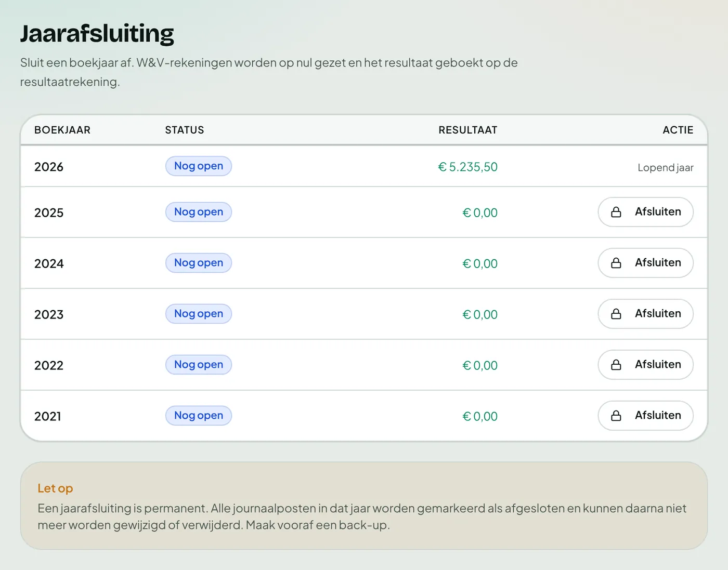Viewport: 728px width, 570px height.
Task: Click Nog open badge in 2021 row
Action: pos(199,416)
